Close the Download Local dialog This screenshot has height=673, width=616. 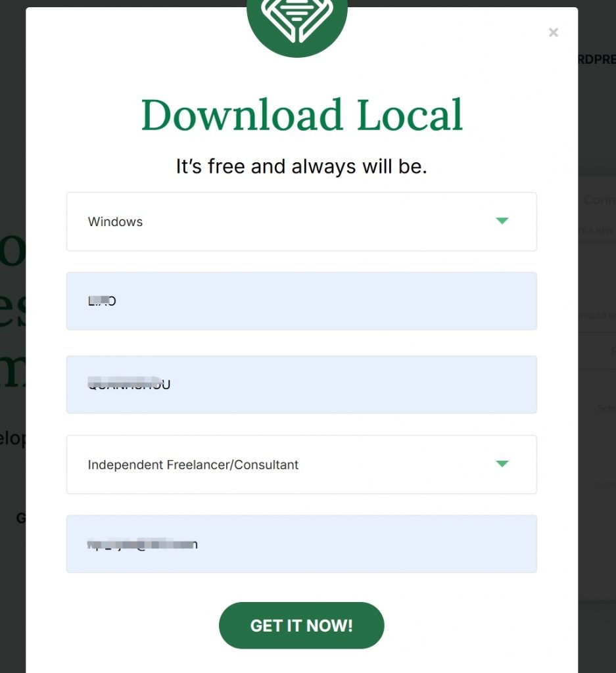coord(554,33)
